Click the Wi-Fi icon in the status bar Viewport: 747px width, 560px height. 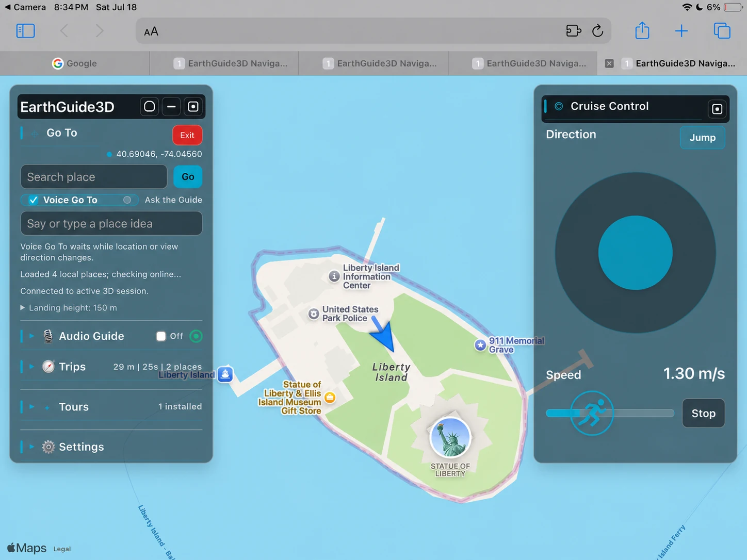click(x=687, y=7)
